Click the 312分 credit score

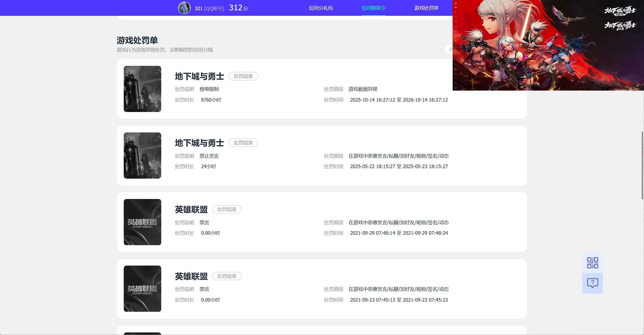238,8
